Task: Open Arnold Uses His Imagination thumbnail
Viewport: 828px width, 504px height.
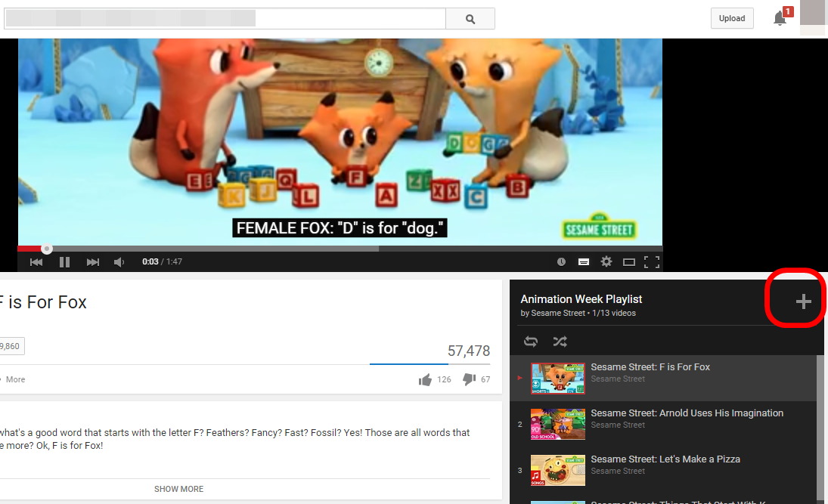Action: [557, 425]
